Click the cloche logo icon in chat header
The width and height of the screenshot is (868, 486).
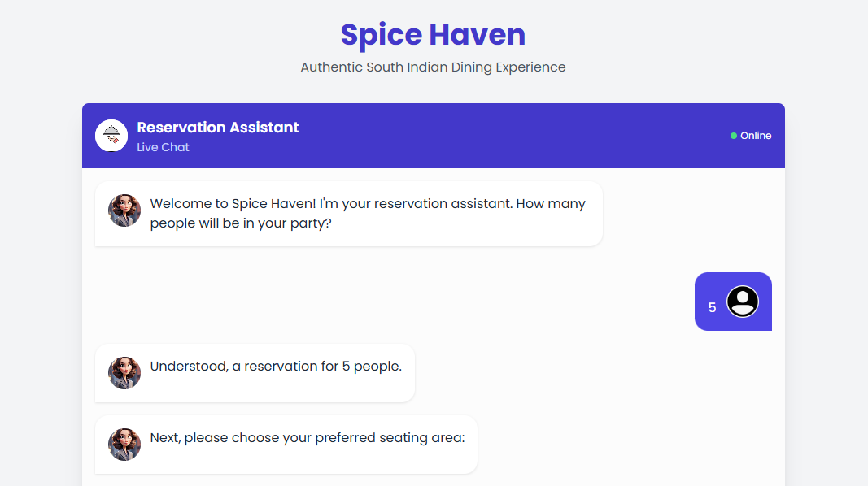click(x=111, y=136)
